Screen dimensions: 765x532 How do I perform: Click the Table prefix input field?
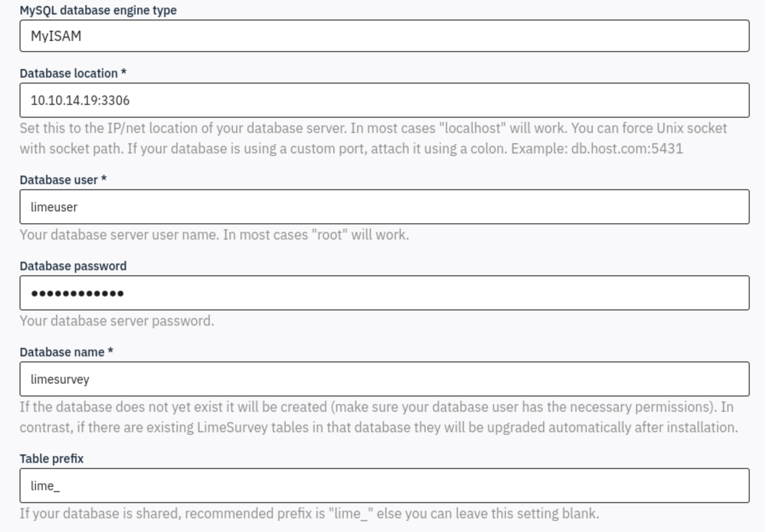click(384, 486)
